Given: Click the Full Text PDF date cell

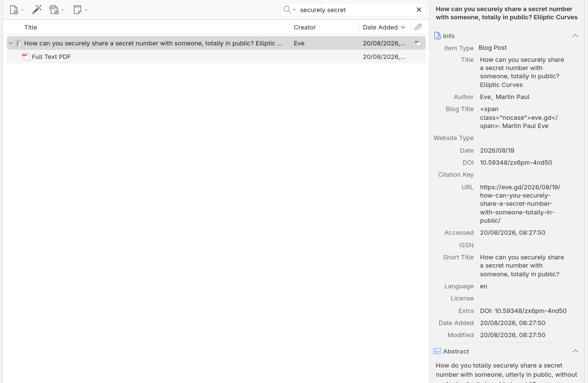Looking at the screenshot, I should tap(384, 57).
